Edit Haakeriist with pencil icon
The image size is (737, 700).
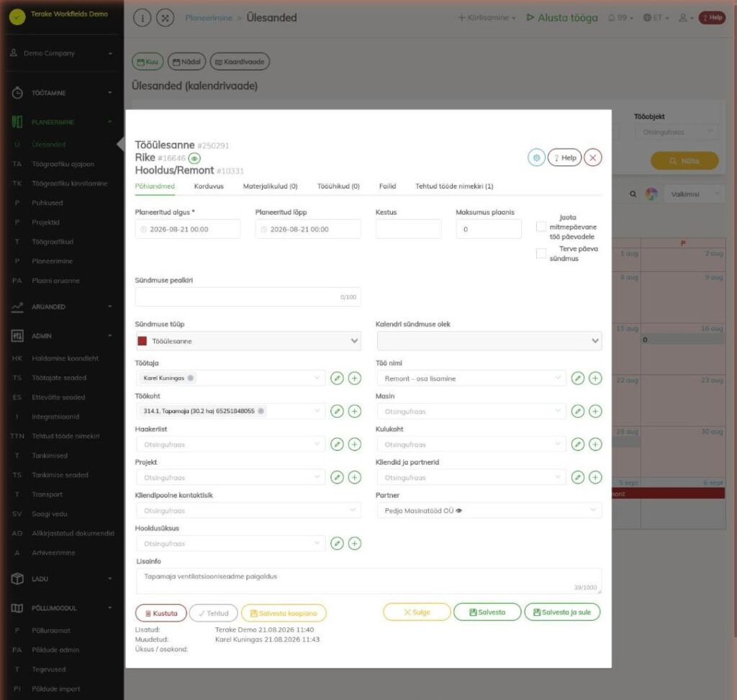click(337, 444)
